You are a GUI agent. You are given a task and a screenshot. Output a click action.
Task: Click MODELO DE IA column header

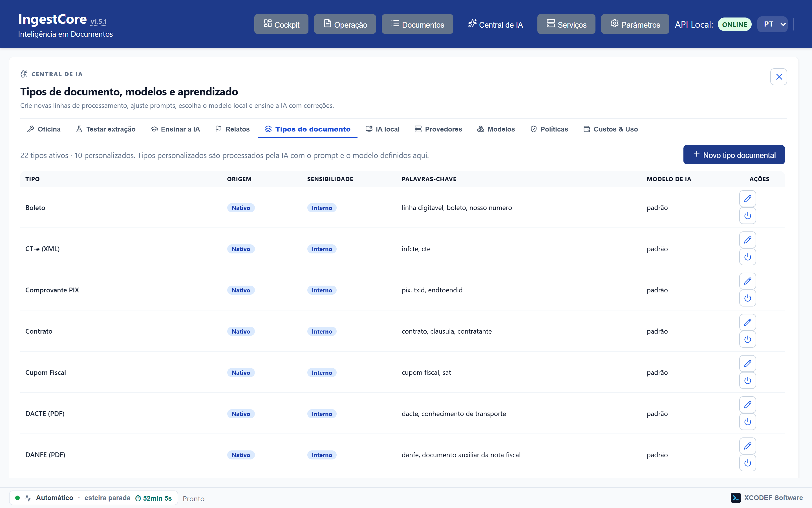point(669,179)
